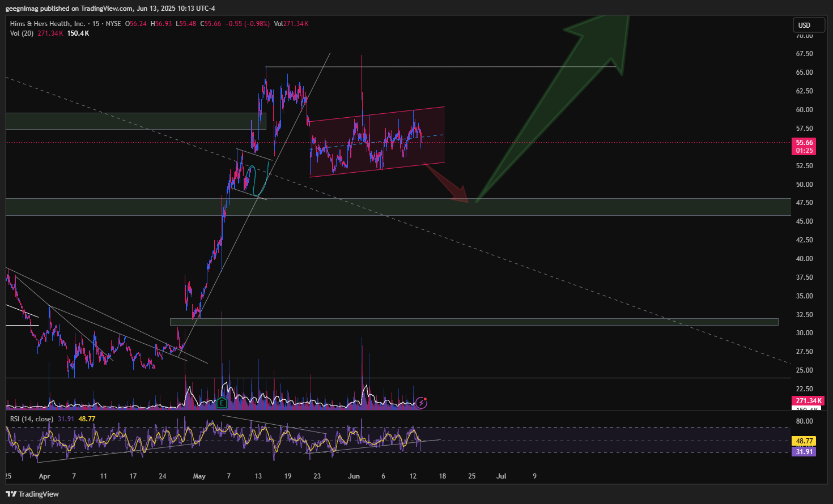Click the '15' interval in chart legend
Viewport: 833px width, 504px height.
click(96, 24)
